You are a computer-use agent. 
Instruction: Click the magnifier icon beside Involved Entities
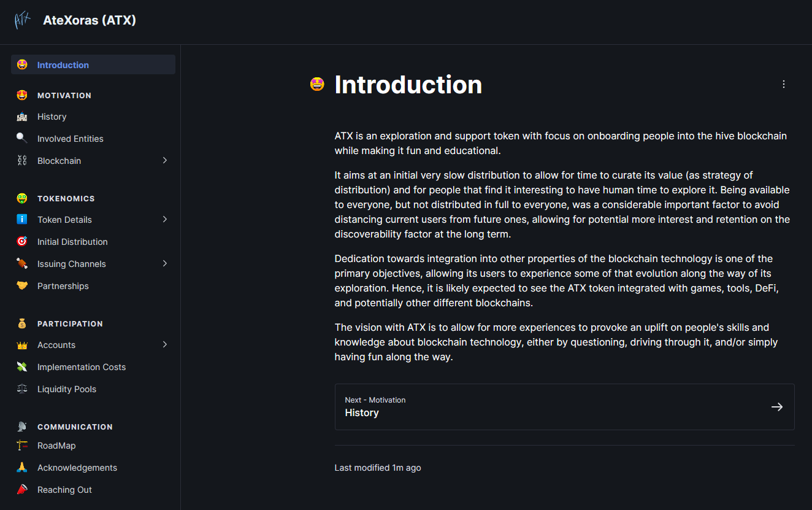(22, 139)
